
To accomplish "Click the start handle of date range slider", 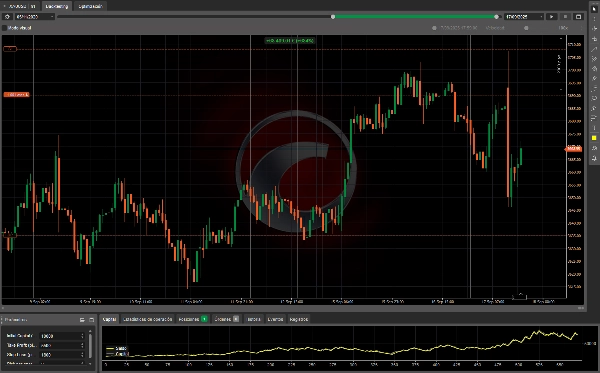I will [x=333, y=17].
